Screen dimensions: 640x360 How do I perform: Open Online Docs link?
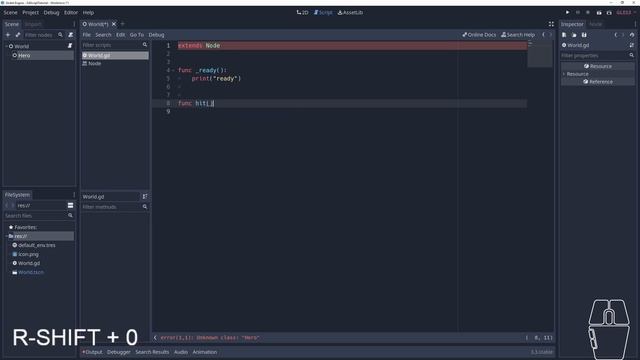pos(479,35)
